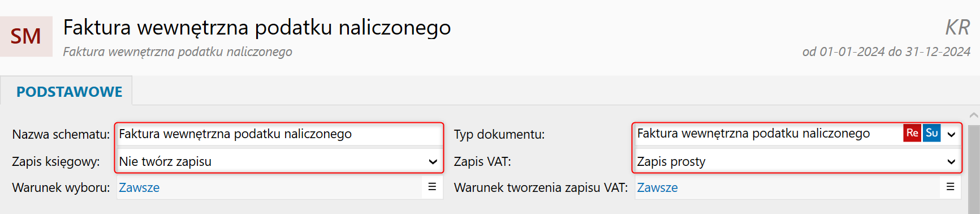This screenshot has height=214, width=980.
Task: Click the Typ dokumentu field text
Action: (x=753, y=134)
